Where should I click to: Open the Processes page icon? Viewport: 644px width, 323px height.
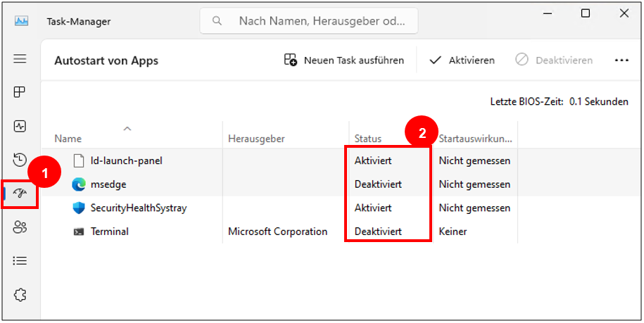[20, 92]
